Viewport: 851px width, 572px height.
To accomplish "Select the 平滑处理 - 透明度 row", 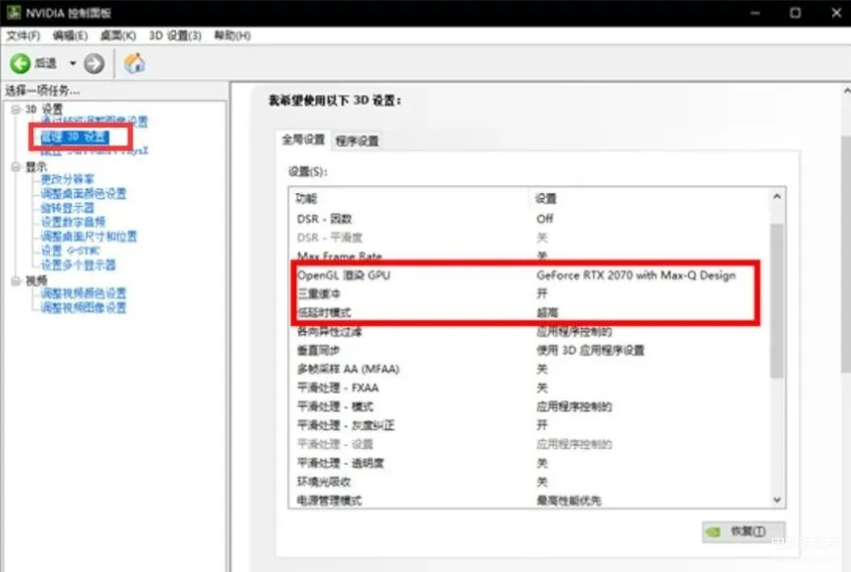I will 529,463.
